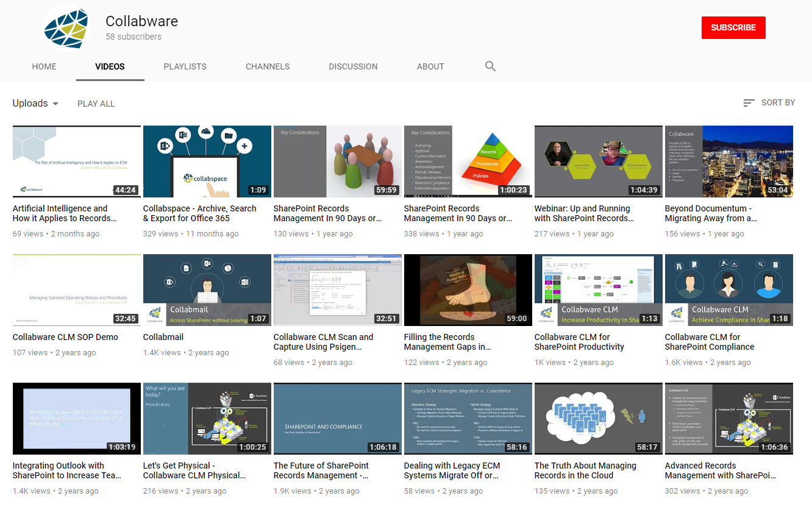Click the title 'Let's Get Physical - Collabware CLM'
This screenshot has width=812, height=507.
(194, 470)
